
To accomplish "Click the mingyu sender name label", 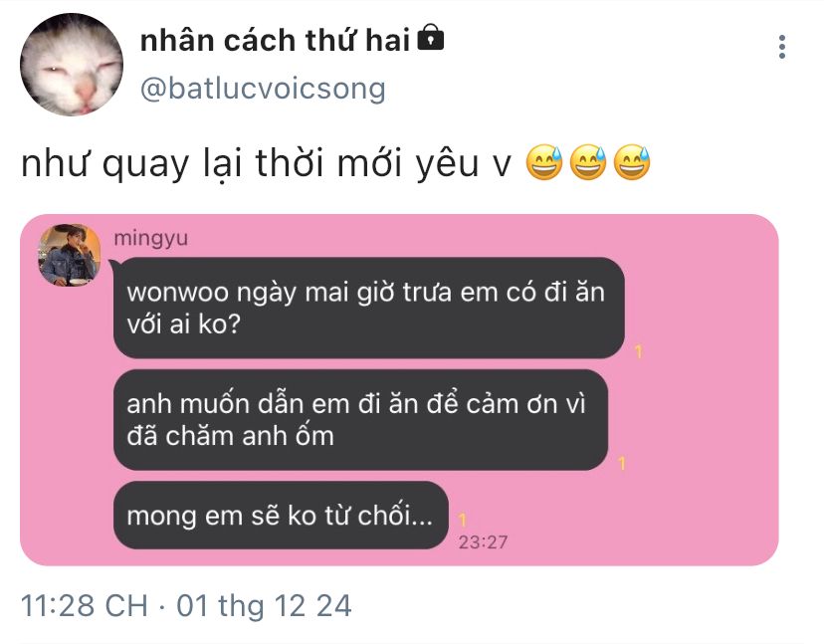I will pyautogui.click(x=151, y=238).
